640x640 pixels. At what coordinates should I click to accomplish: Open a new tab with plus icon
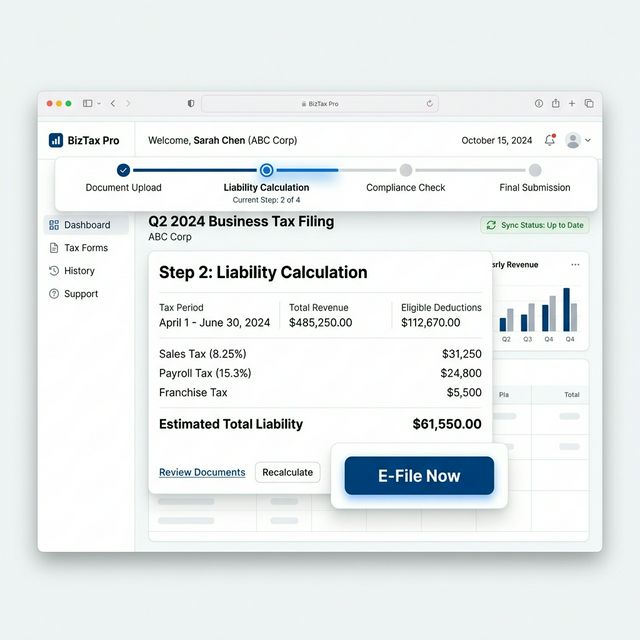tap(572, 103)
